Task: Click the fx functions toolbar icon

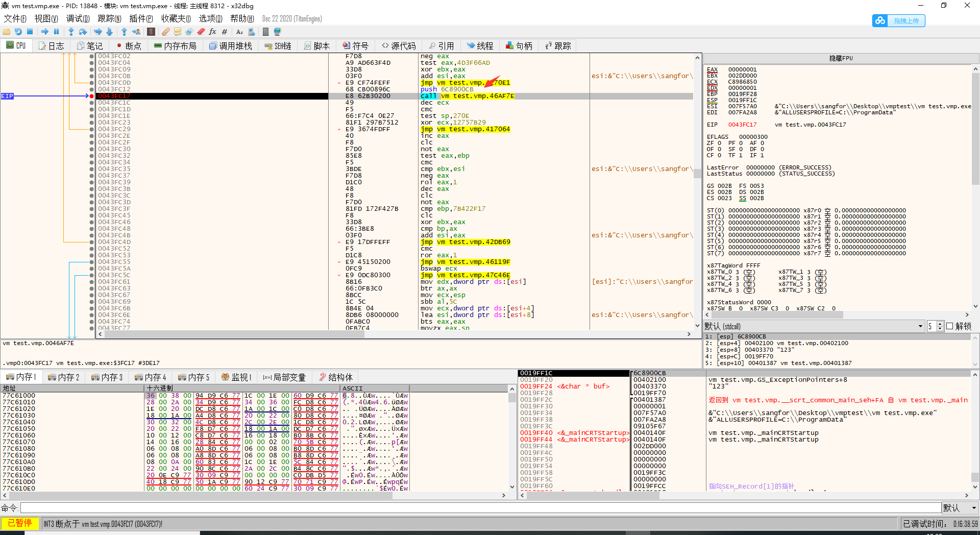Action: click(213, 32)
